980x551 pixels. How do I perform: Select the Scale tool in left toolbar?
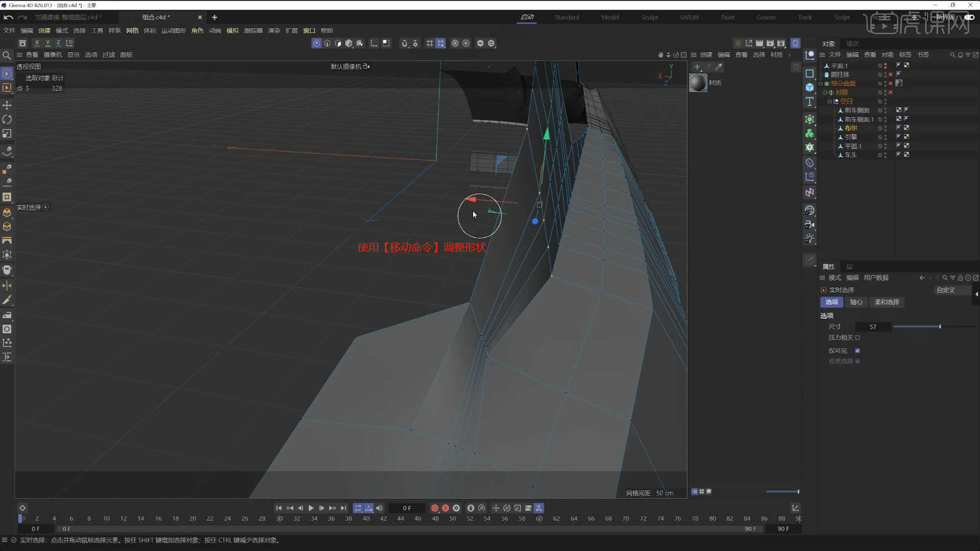7,134
